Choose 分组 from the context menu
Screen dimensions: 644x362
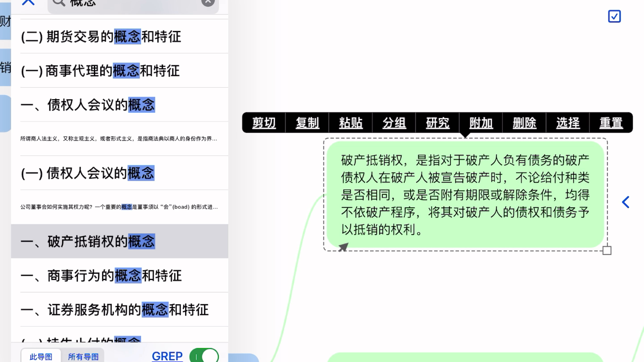pyautogui.click(x=394, y=123)
